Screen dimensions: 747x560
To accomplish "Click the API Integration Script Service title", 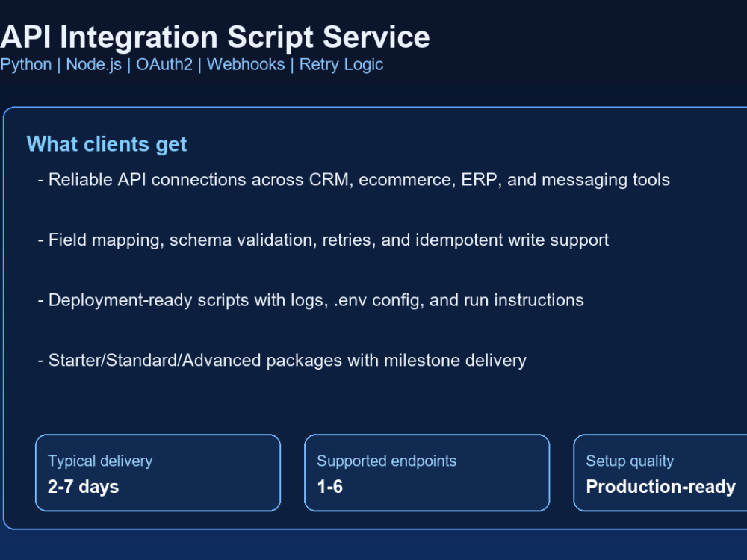I will click(215, 37).
